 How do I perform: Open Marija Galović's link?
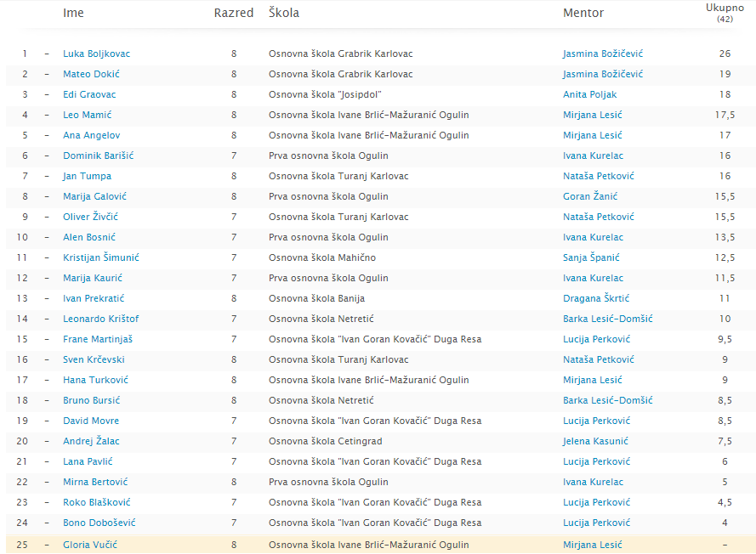(x=95, y=196)
